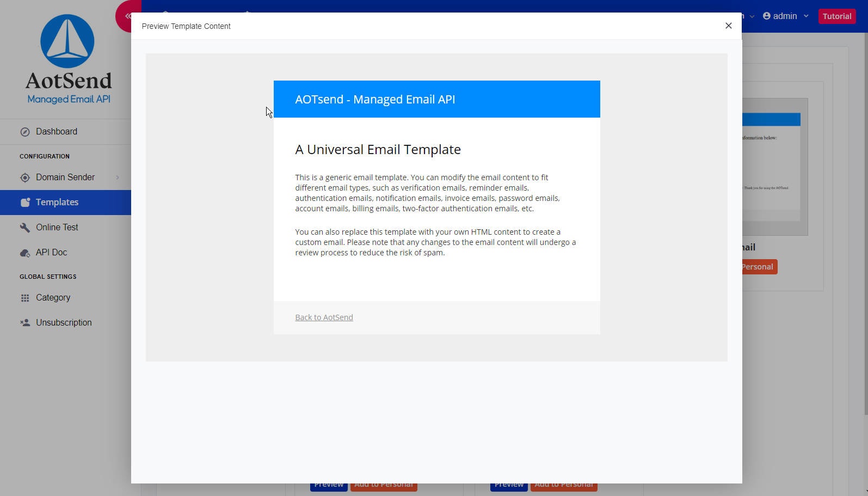Click the AotSend logo
868x496 pixels.
pyautogui.click(x=68, y=59)
